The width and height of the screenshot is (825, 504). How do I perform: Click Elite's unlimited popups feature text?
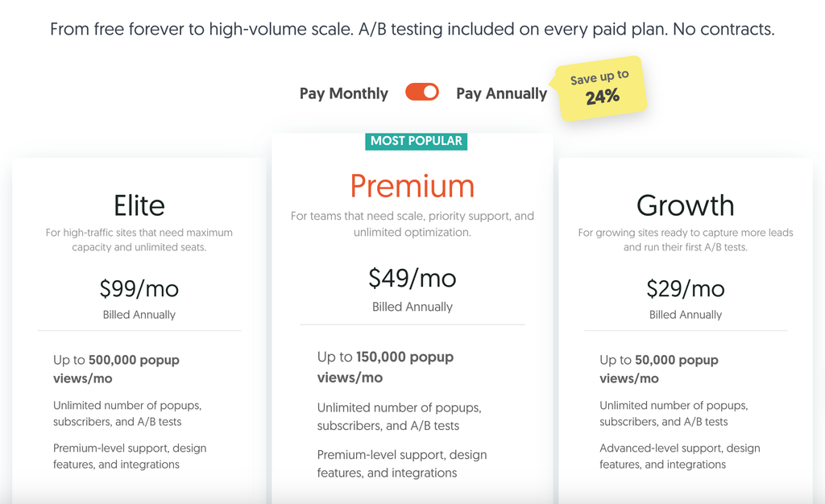coord(127,414)
